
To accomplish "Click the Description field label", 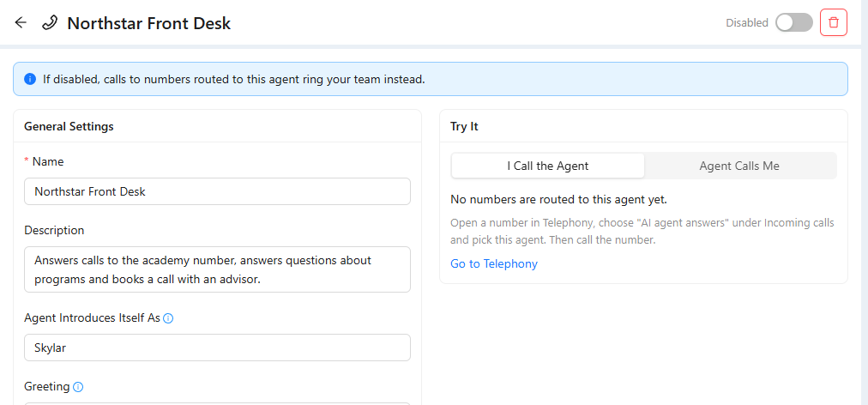I will tap(54, 230).
